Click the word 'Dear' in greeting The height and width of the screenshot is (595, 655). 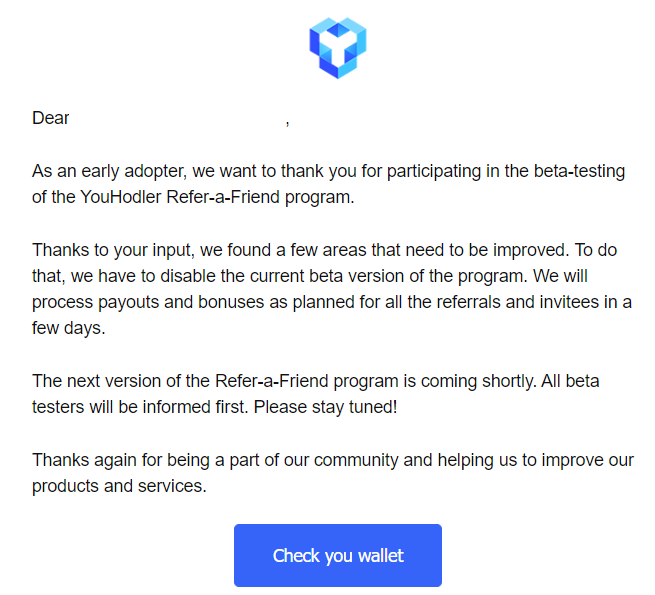[51, 118]
